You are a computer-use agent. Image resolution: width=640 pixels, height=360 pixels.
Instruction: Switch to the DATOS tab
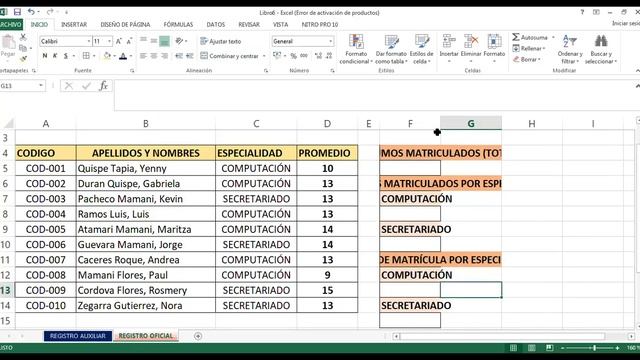click(x=216, y=24)
